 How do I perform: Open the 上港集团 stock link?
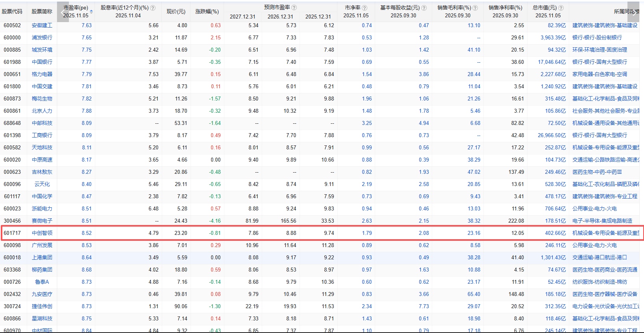click(x=42, y=257)
